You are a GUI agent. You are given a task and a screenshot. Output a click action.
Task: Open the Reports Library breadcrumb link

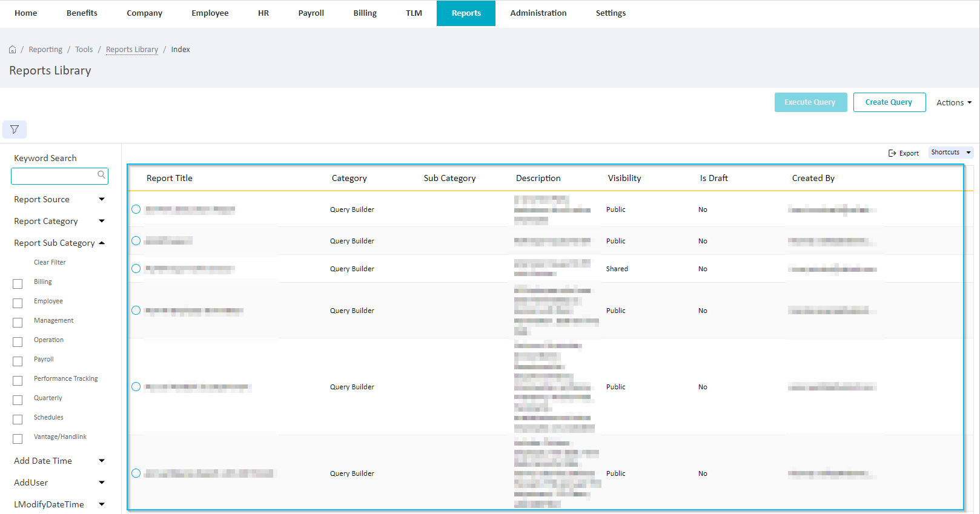[132, 50]
